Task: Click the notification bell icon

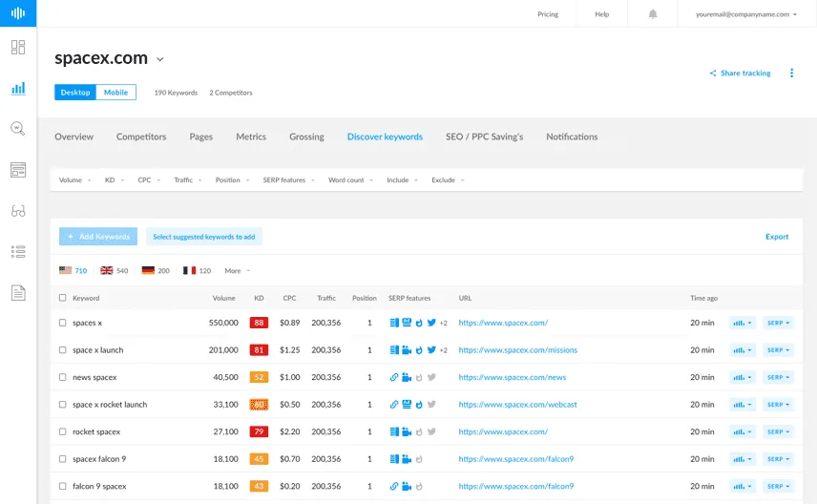Action: tap(653, 14)
